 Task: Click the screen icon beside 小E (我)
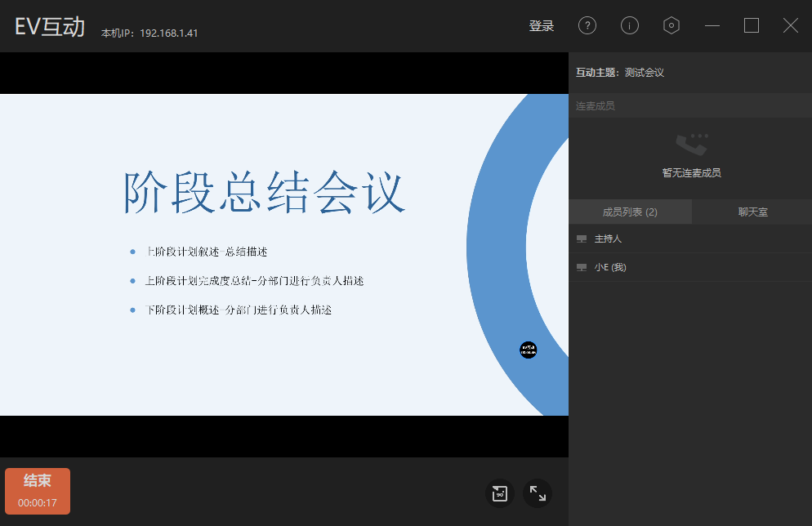point(582,267)
